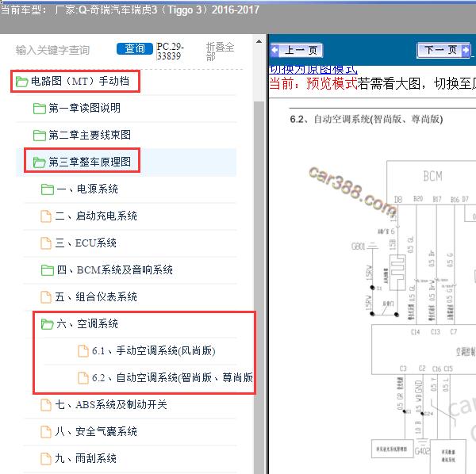Click the 五、组合仪表系统 document icon
This screenshot has width=476, height=474.
click(46, 297)
